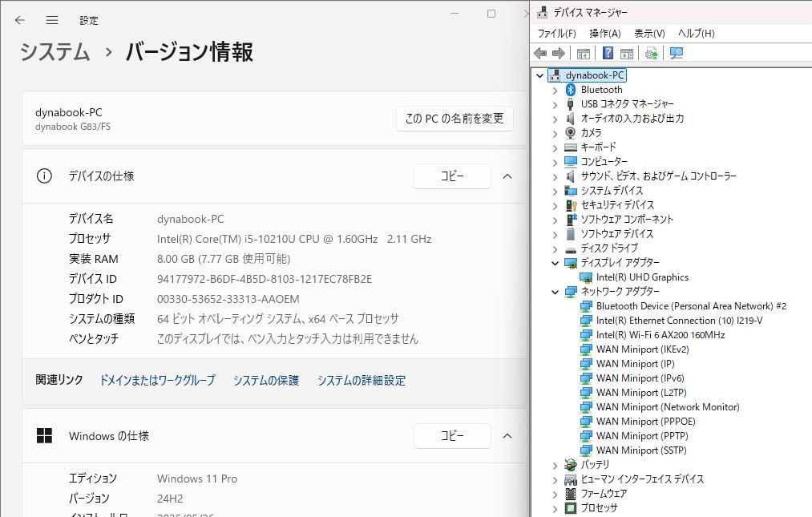Screen dimensions: 812x517
Task: Open the 表示(V) menu
Action: pos(649,33)
